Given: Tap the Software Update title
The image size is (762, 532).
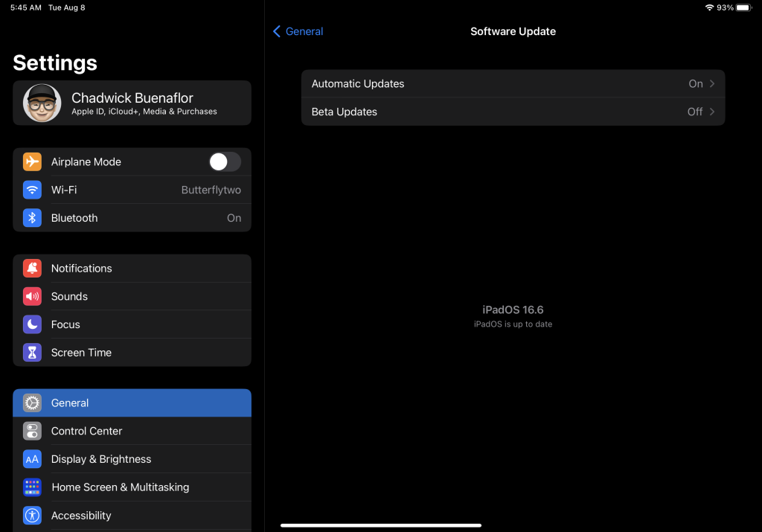Looking at the screenshot, I should click(x=513, y=31).
